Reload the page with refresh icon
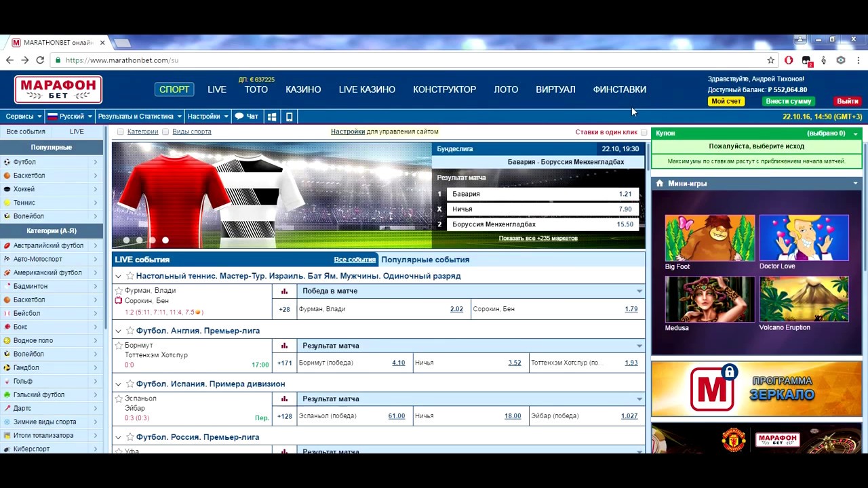 [x=40, y=60]
